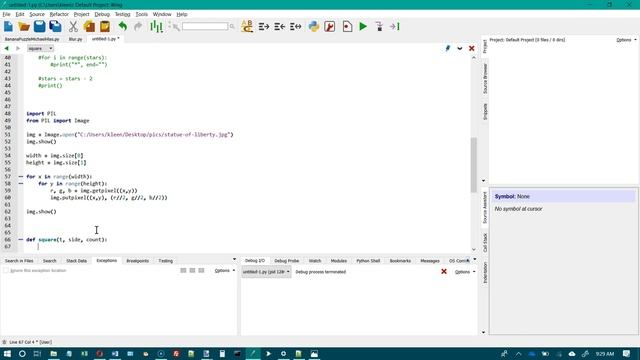Navigate forward with grey right arrow

(18, 48)
